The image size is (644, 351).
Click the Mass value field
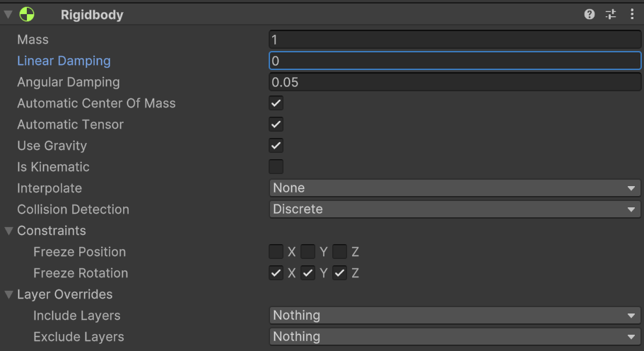coord(455,40)
